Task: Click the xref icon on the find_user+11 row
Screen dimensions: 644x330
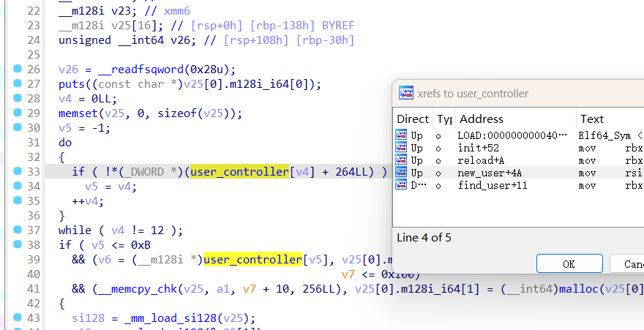Action: point(401,185)
